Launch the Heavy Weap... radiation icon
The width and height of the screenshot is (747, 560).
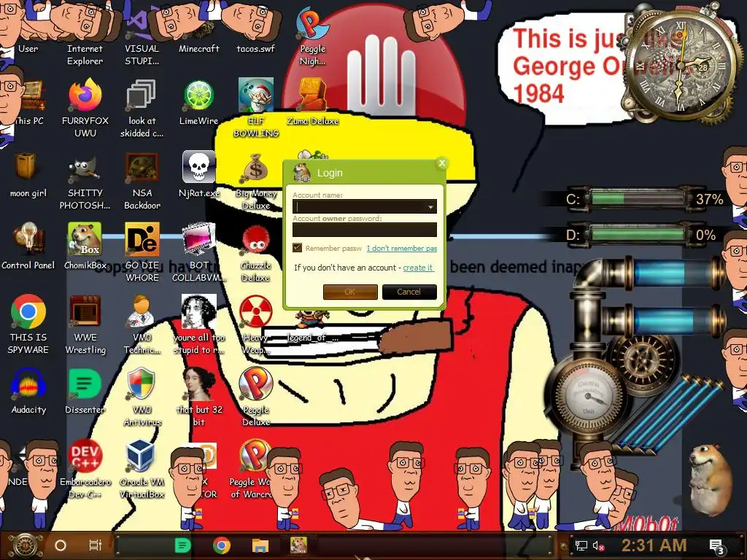(x=256, y=324)
